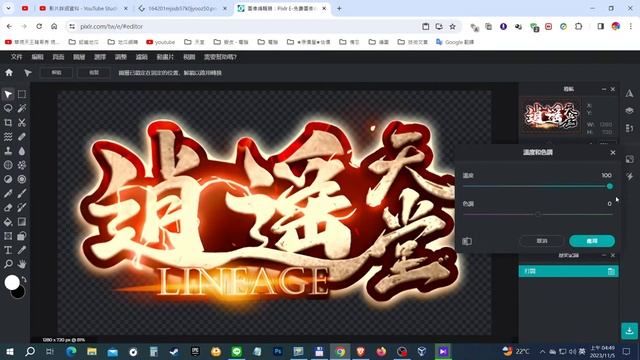Select the Lasso tool
640x360 pixels.
(8, 108)
